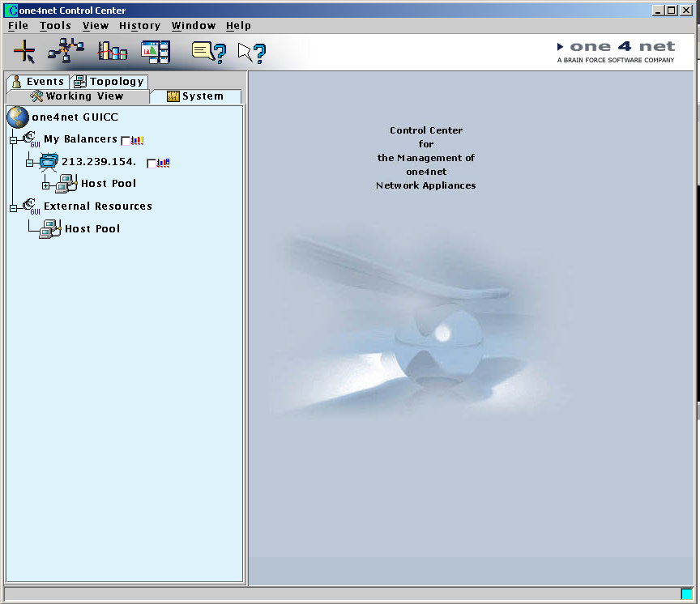Select the External Resources tree label
The image size is (700, 604).
pyautogui.click(x=98, y=206)
